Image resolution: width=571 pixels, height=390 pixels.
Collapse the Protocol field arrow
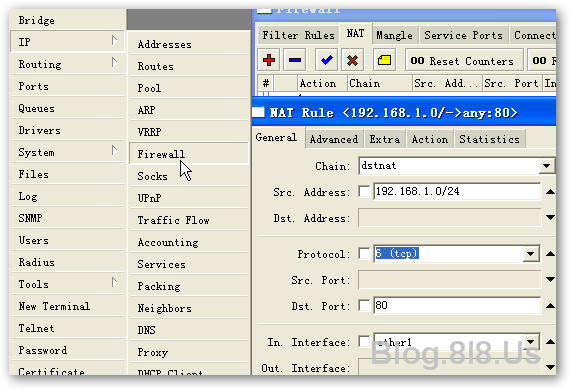[x=550, y=254]
